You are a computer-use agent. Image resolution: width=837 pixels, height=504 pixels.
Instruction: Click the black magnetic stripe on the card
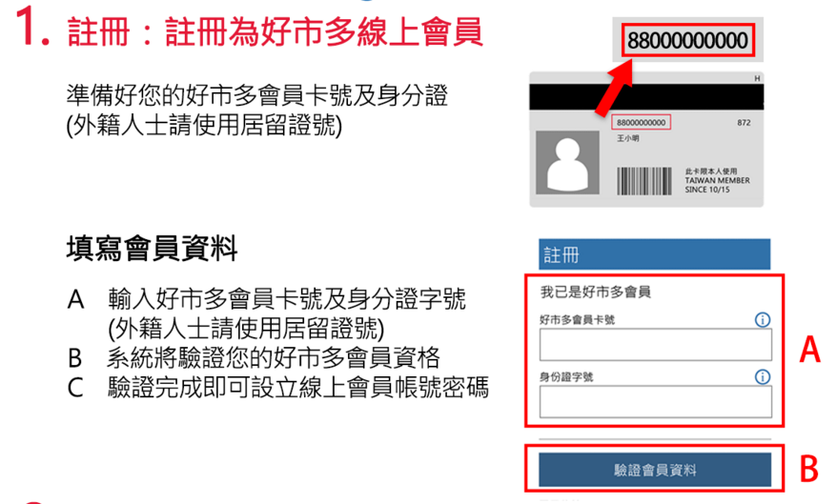point(646,97)
